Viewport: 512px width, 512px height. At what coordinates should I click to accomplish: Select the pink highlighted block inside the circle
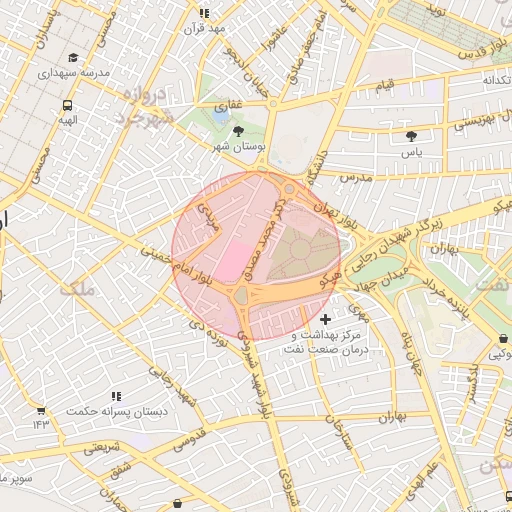(x=233, y=261)
